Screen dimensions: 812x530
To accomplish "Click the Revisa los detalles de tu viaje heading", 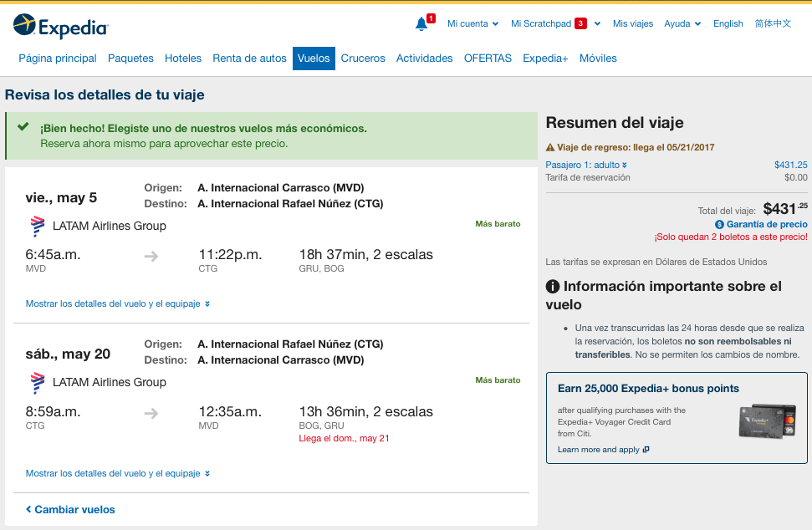I will (105, 94).
